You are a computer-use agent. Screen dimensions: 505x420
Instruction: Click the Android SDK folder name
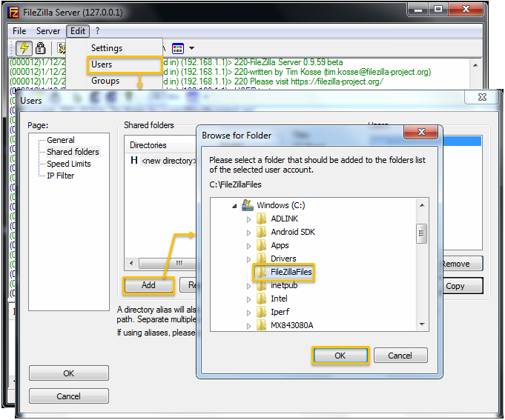coord(293,232)
